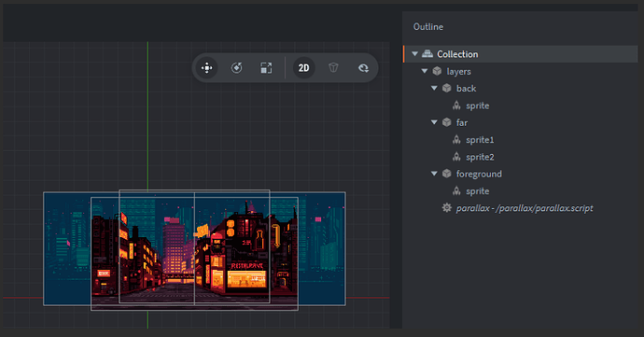Collapse the foreground game object arrow
The image size is (644, 337).
tap(434, 174)
